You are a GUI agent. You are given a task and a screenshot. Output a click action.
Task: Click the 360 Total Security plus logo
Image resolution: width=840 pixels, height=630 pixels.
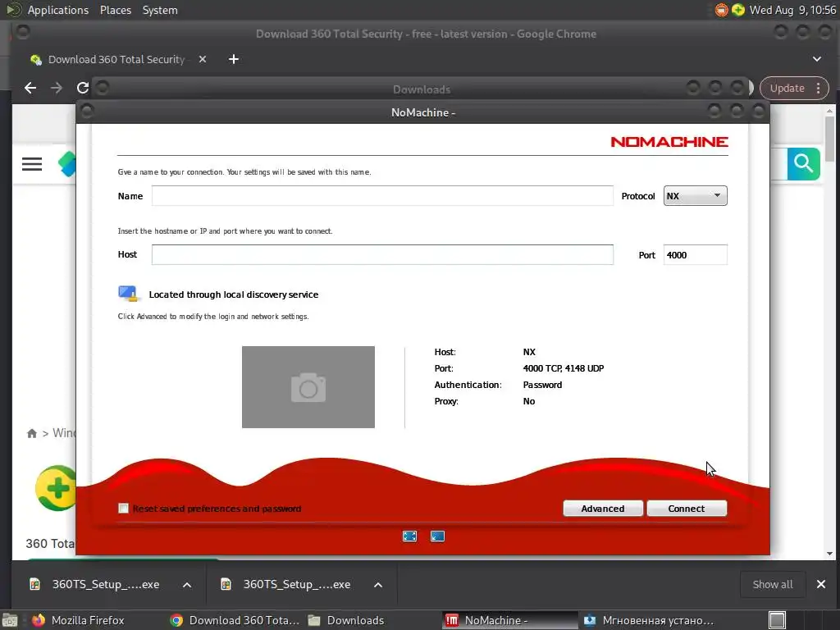[56, 488]
